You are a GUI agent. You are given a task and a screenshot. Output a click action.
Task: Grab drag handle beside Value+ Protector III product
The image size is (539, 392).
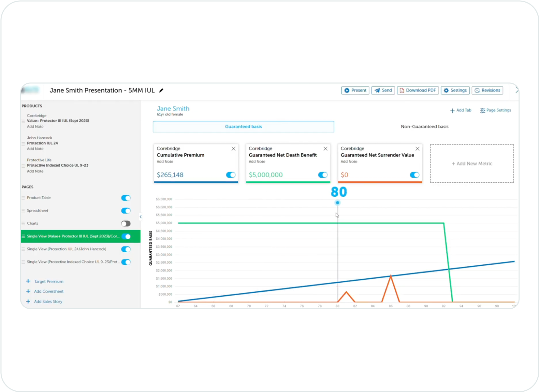(x=23, y=121)
